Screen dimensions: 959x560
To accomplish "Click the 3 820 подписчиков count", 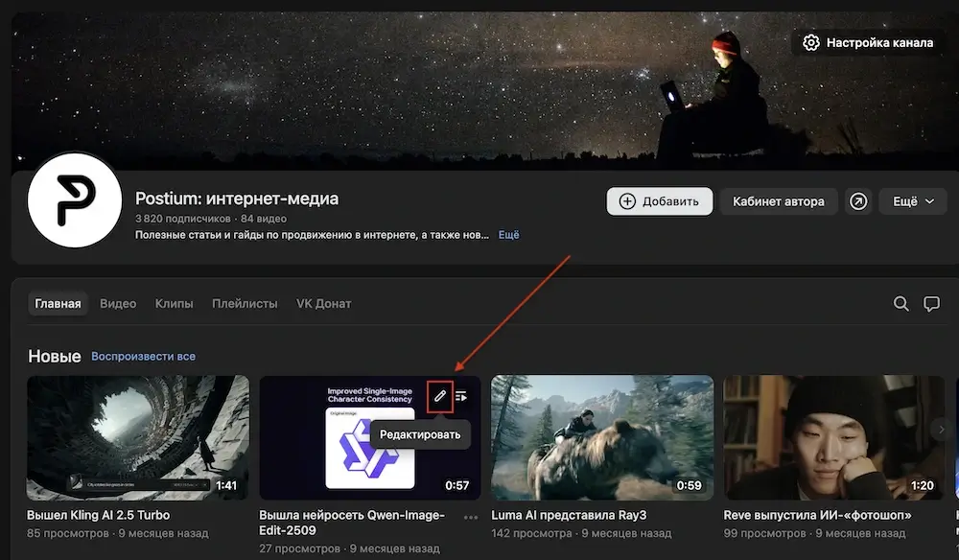I will point(183,219).
